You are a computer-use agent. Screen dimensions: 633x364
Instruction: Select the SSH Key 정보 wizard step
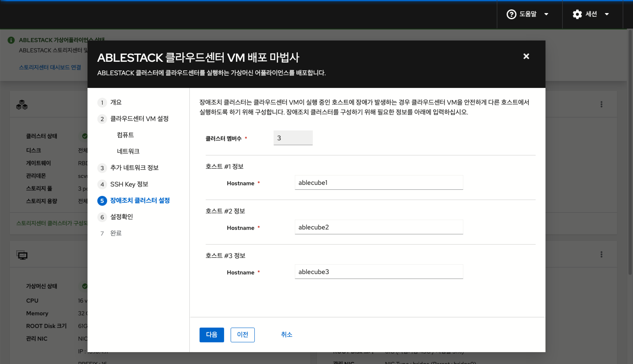(129, 184)
